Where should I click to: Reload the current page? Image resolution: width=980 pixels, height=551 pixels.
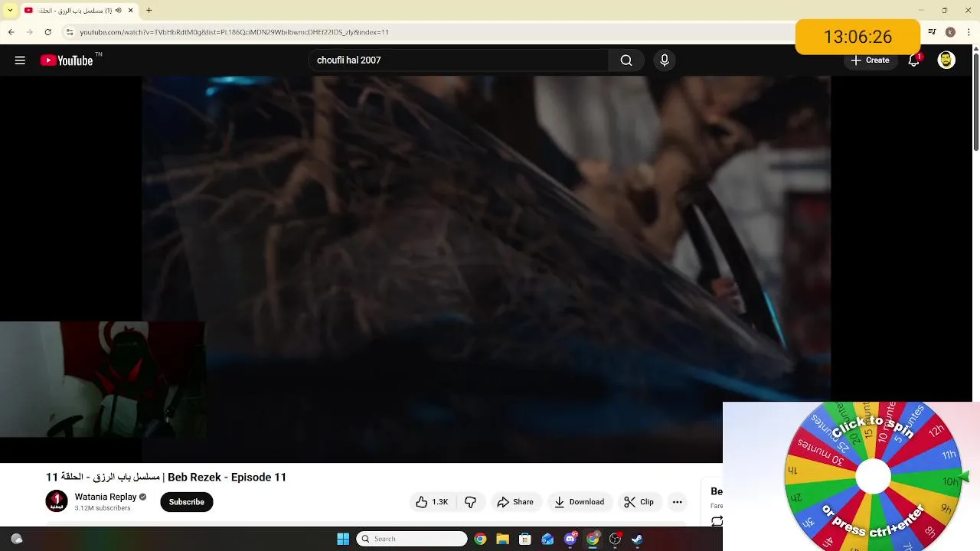point(48,32)
